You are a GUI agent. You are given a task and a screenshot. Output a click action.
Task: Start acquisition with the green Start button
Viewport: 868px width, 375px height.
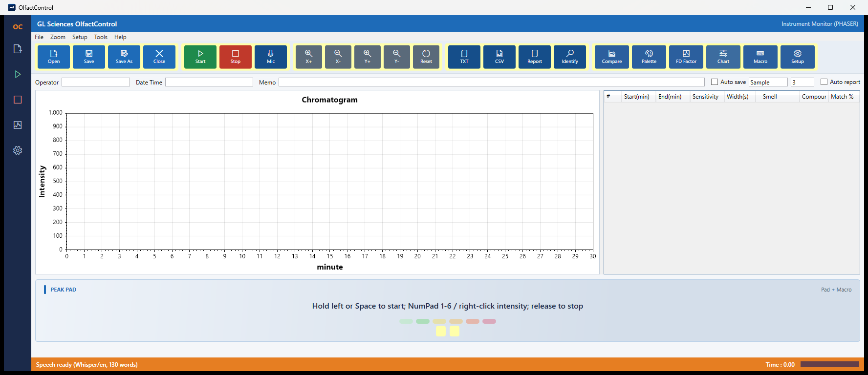[200, 57]
